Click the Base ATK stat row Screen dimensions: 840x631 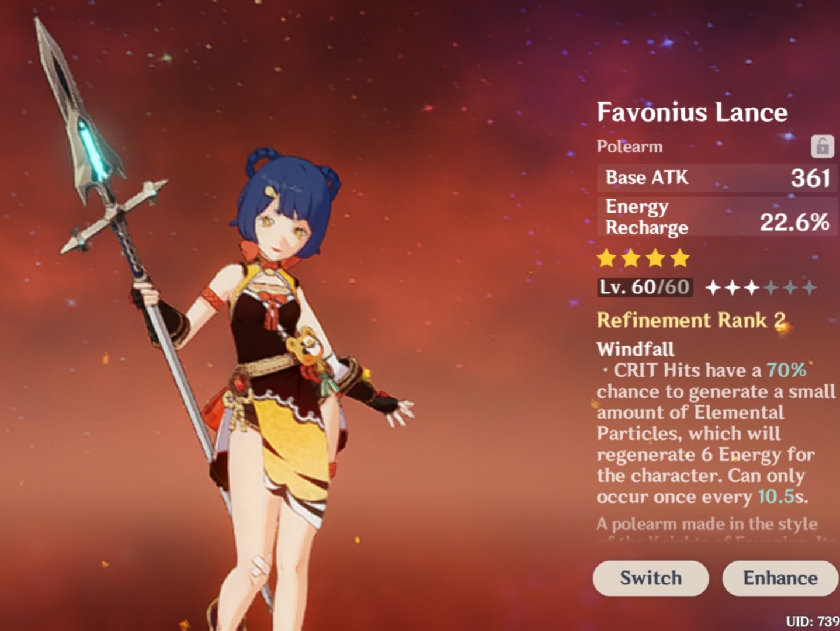click(717, 178)
